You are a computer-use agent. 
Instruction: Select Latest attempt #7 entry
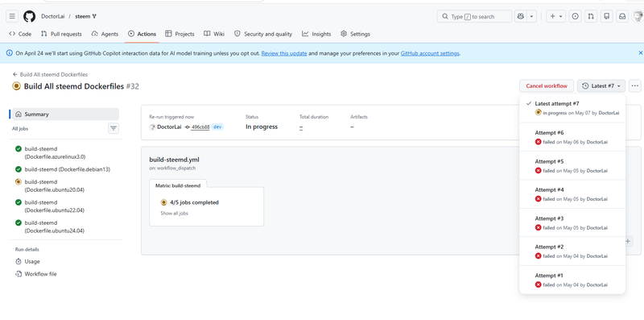[572, 108]
